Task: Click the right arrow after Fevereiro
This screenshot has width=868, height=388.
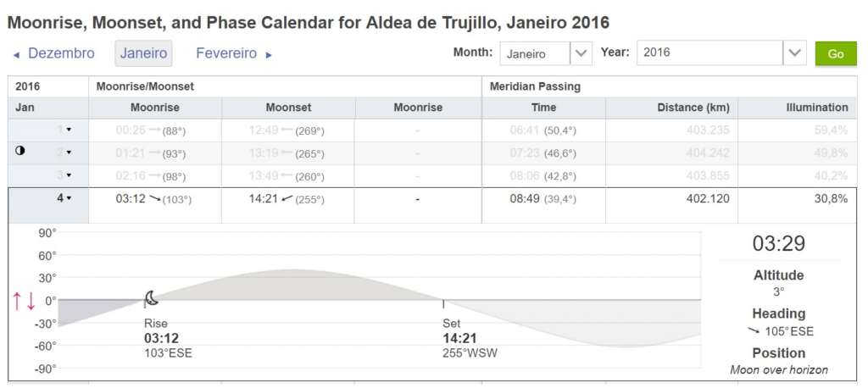Action: (269, 55)
